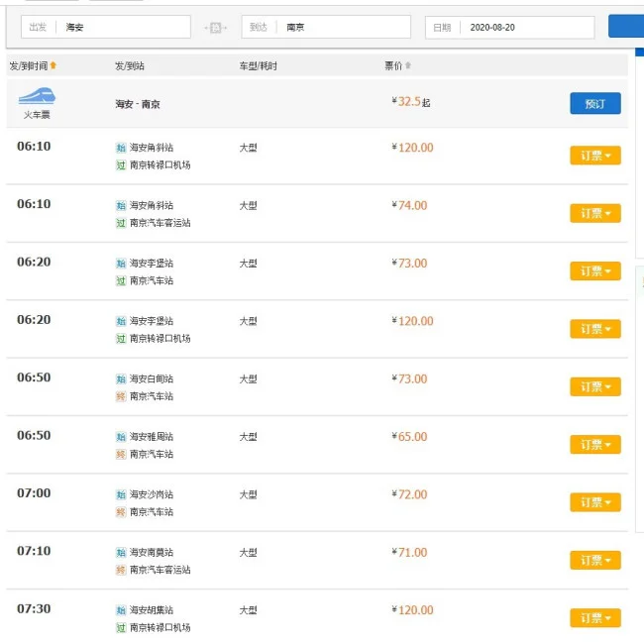Viewport: 644px width, 644px height.
Task: Open 订票 dropdown for 07:00 trip
Action: [x=595, y=502]
